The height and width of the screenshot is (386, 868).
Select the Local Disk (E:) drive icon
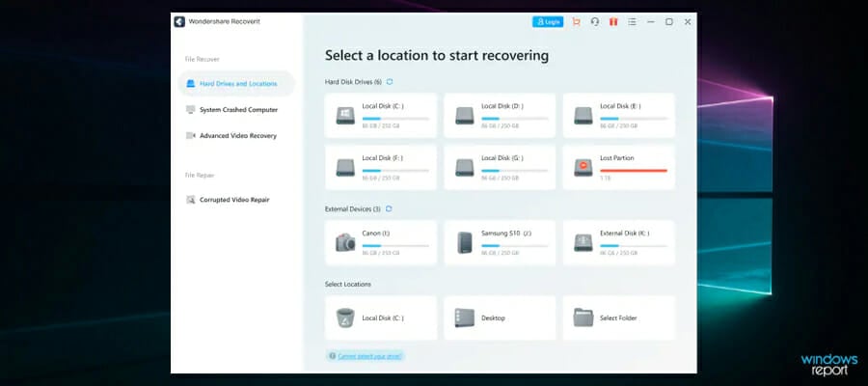click(x=583, y=115)
